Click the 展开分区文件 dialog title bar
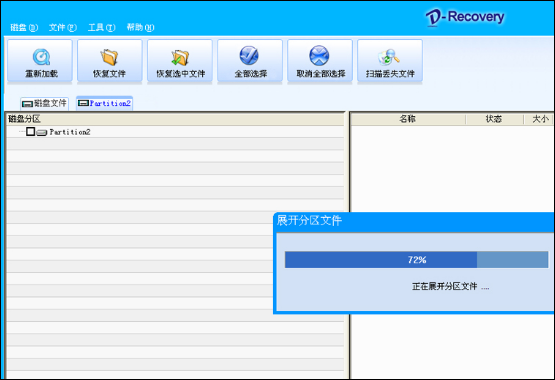555x380 pixels. [x=413, y=221]
